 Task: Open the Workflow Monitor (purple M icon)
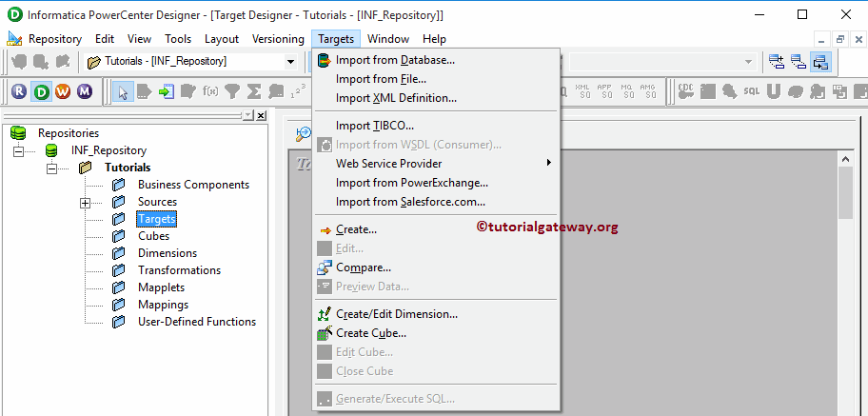[x=84, y=91]
